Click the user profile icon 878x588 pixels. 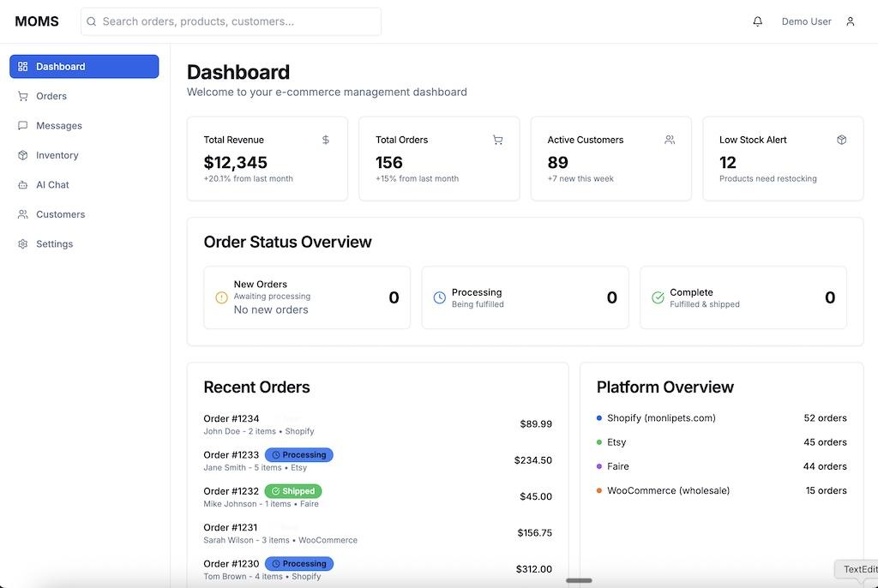850,21
